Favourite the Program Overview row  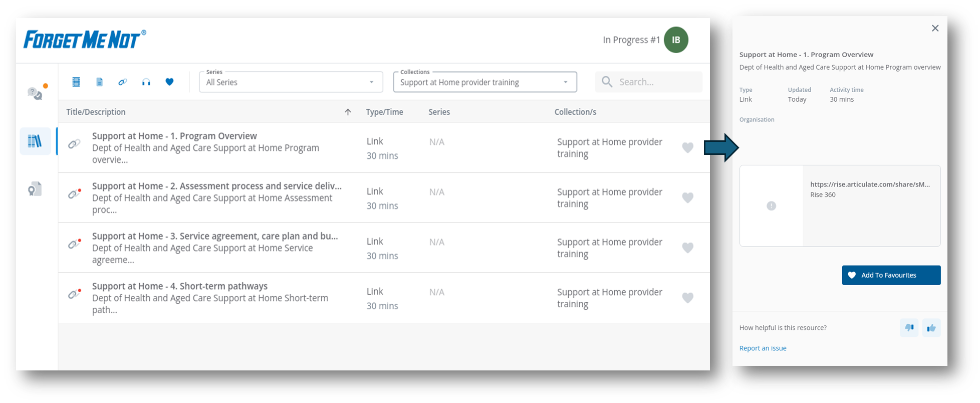tap(687, 147)
